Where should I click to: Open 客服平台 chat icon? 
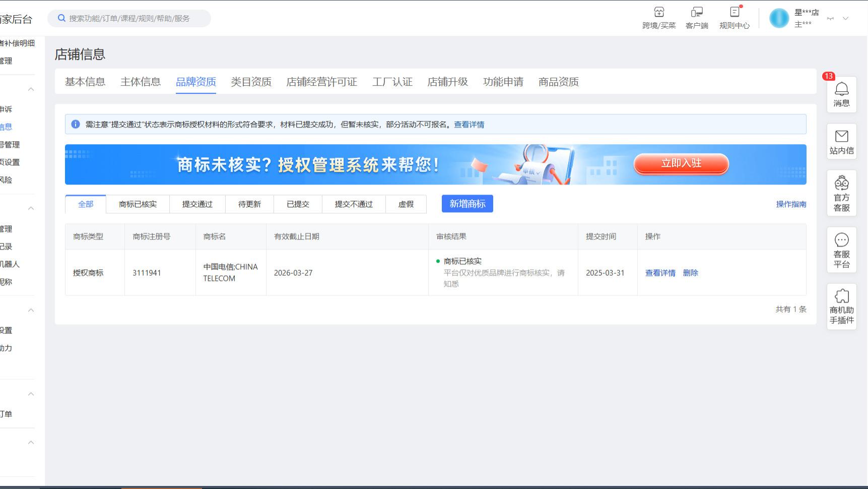point(841,249)
